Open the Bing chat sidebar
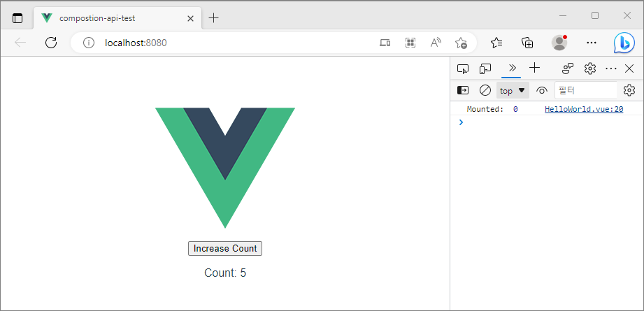The height and width of the screenshot is (311, 644). (624, 43)
